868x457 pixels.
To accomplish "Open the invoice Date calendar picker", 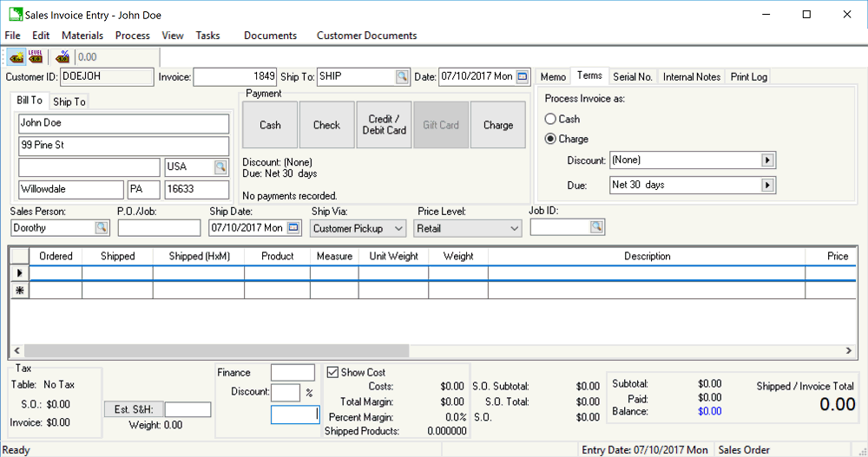I will pyautogui.click(x=522, y=77).
